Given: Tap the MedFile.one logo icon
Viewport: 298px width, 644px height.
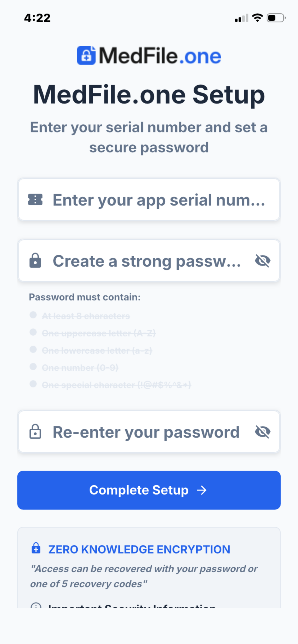Looking at the screenshot, I should tap(86, 56).
